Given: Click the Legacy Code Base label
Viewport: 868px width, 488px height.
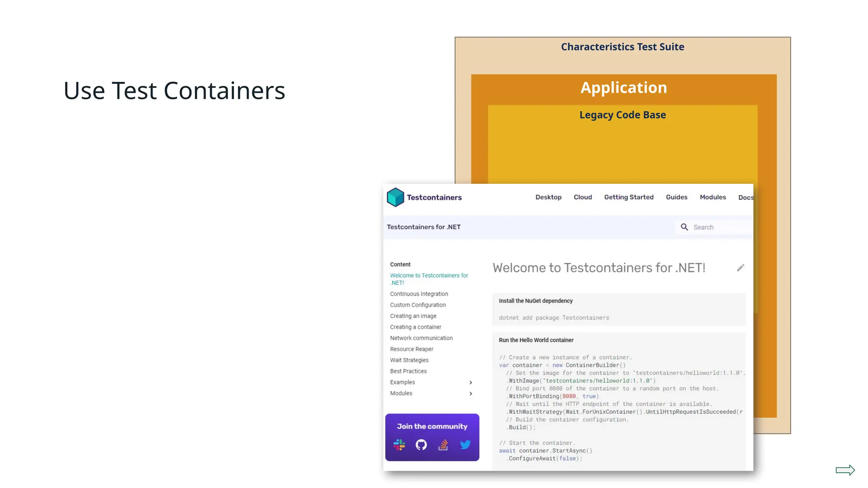Looking at the screenshot, I should tap(623, 115).
